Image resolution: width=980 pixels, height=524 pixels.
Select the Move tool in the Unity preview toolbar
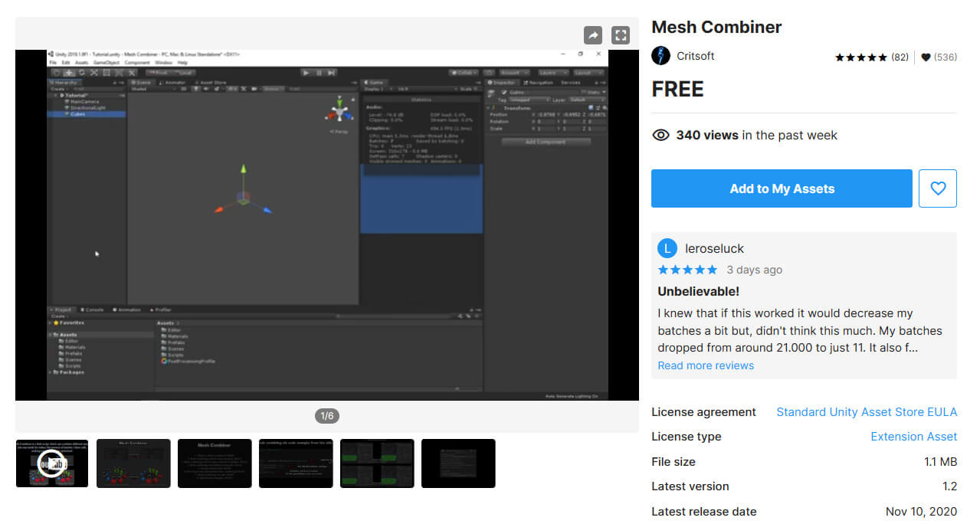(x=68, y=73)
